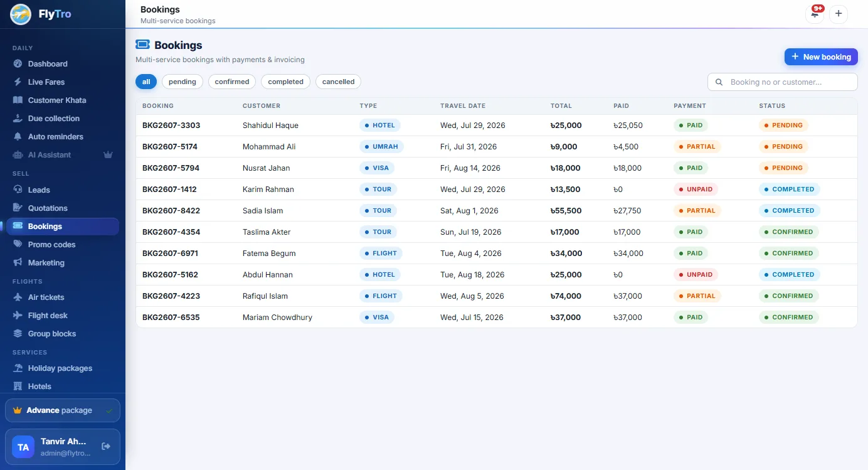Open the Dashboard menu item
Viewport: 868px width, 470px height.
(x=63, y=64)
